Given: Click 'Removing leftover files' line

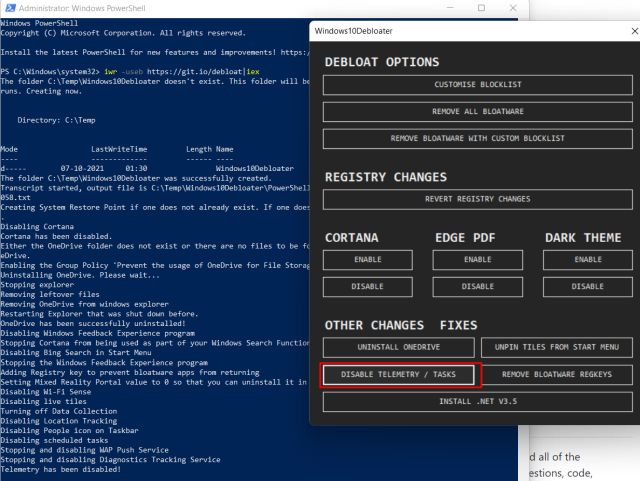Looking at the screenshot, I should click(50, 295).
